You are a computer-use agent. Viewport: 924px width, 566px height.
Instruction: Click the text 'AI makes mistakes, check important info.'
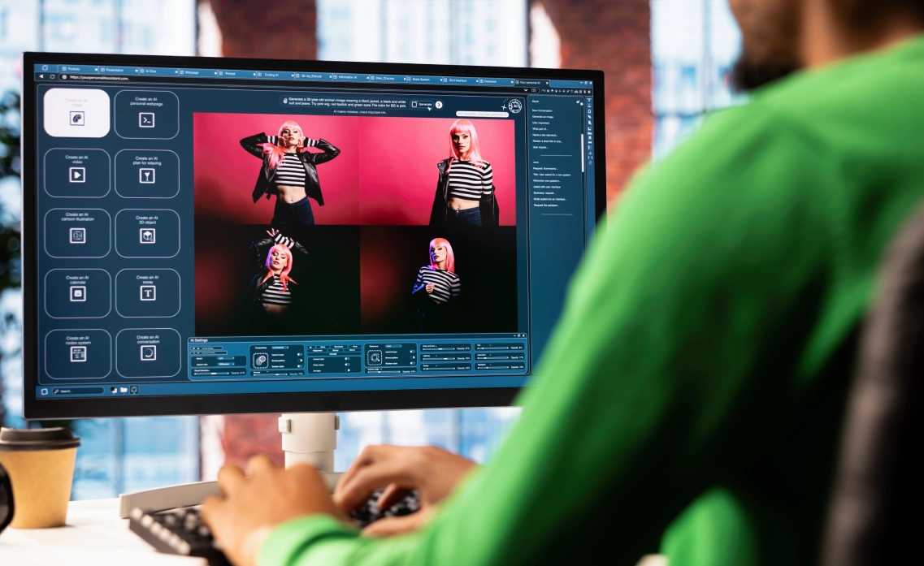pyautogui.click(x=359, y=112)
